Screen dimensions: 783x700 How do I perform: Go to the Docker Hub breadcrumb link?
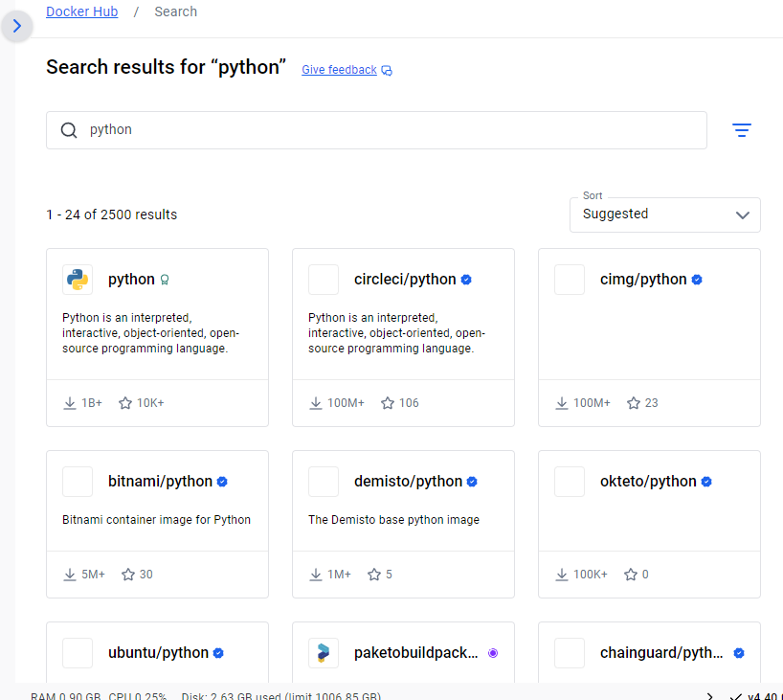82,11
